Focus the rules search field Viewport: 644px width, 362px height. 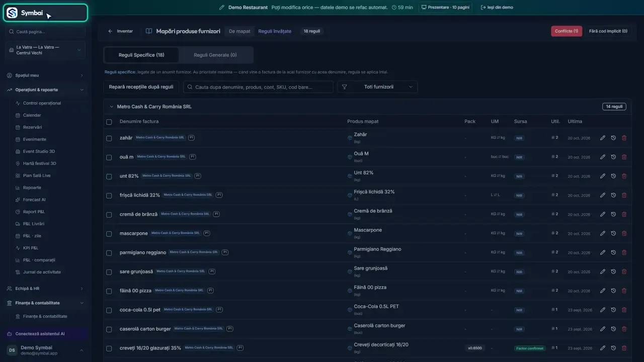(258, 87)
